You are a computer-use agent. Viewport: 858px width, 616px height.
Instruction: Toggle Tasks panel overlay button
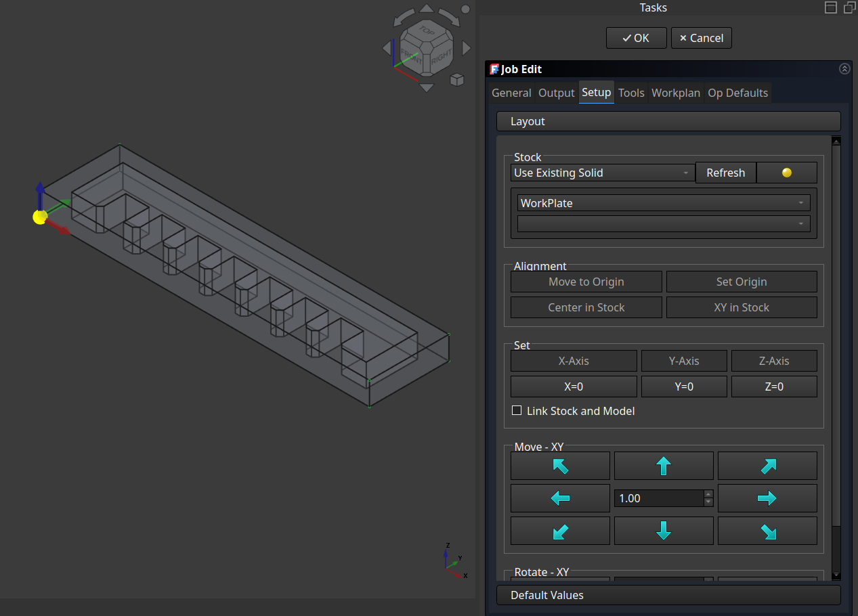pos(831,7)
